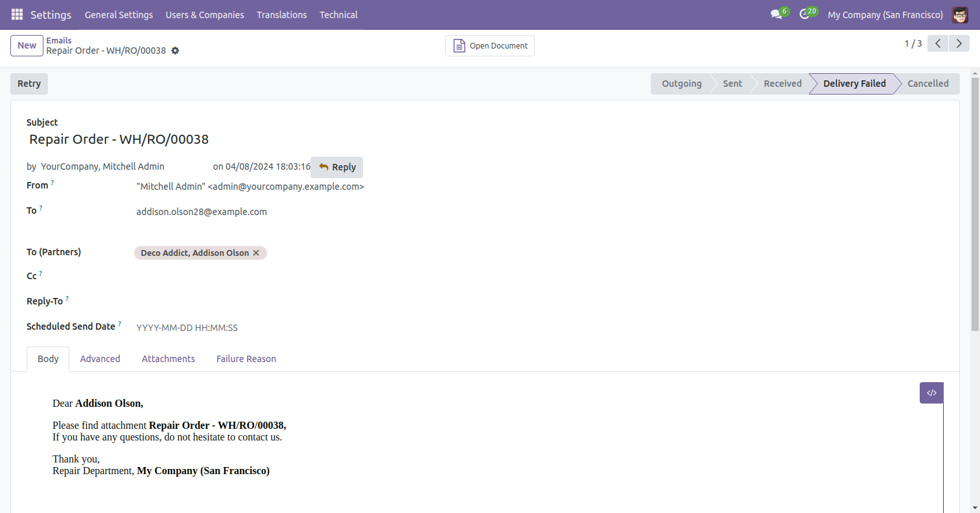Open Mitchell Admin user avatar menu
This screenshot has width=980, height=513.
960,14
